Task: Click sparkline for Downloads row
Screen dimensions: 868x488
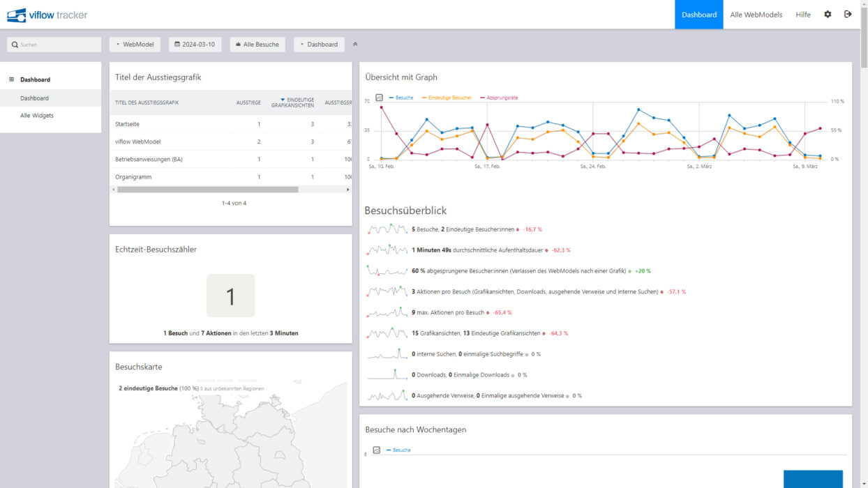Action: point(387,375)
